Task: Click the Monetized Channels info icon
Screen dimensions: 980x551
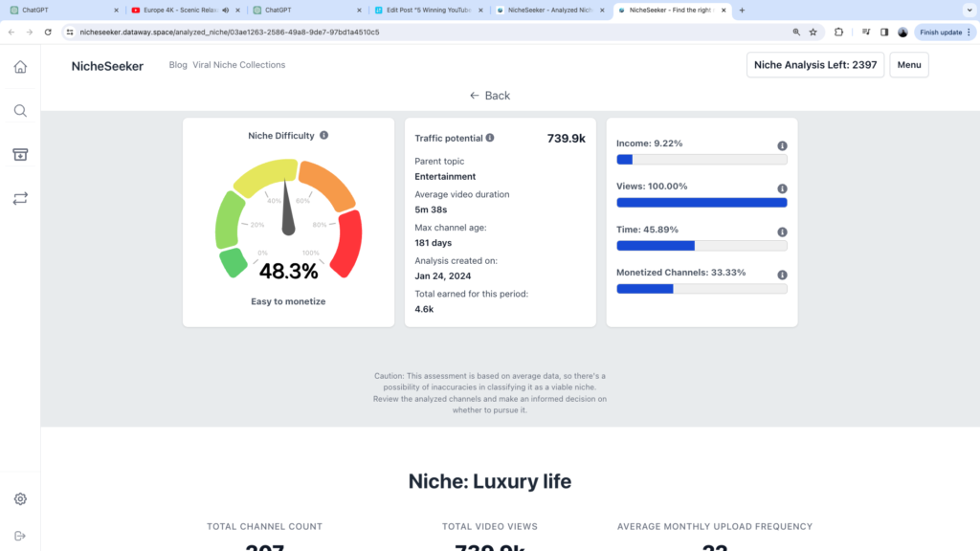Action: [x=785, y=275]
